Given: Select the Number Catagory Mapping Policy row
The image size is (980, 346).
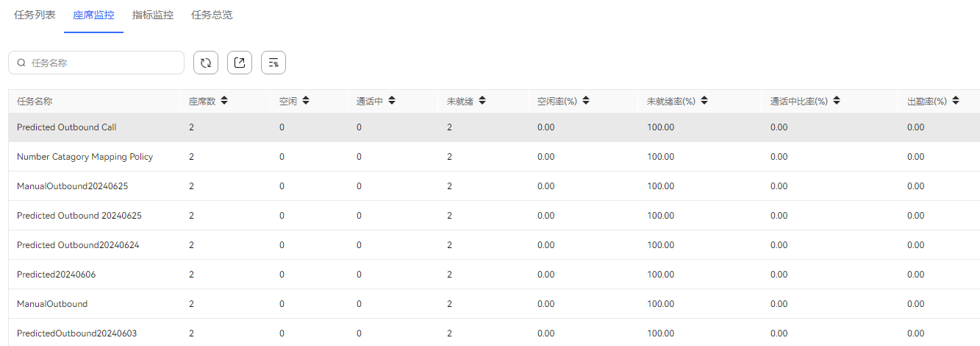Looking at the screenshot, I should click(x=494, y=157).
